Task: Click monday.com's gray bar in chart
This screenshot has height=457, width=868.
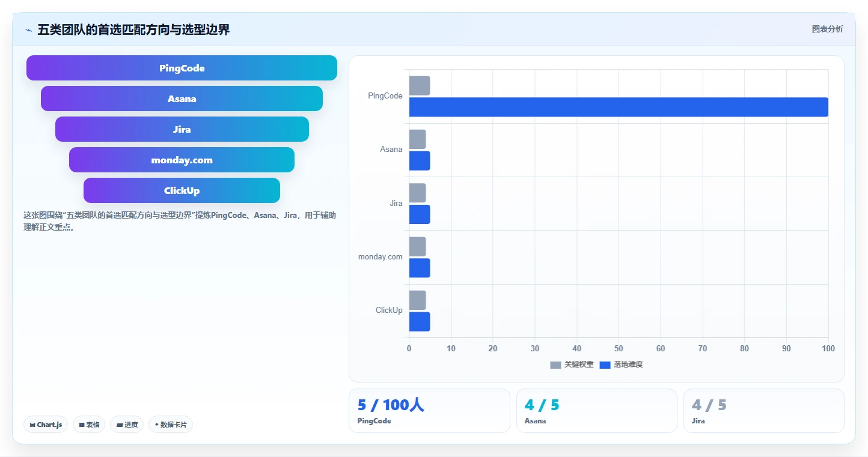Action: [417, 247]
